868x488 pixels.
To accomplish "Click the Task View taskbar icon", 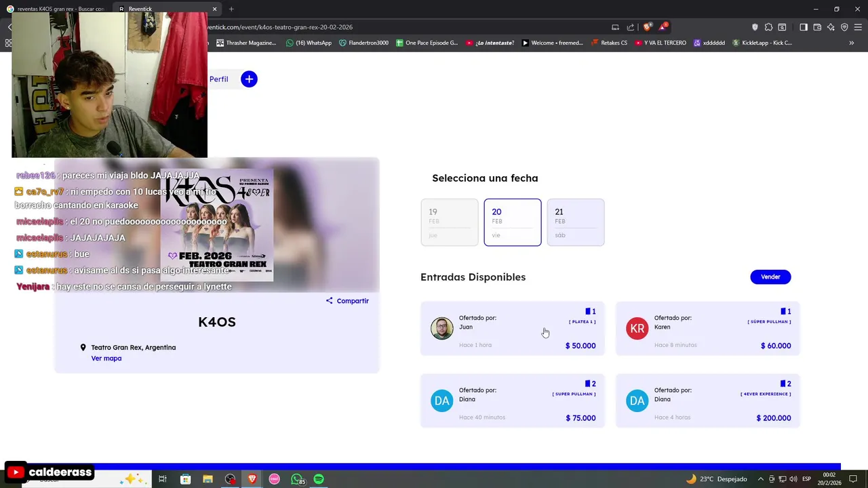I will (x=163, y=479).
